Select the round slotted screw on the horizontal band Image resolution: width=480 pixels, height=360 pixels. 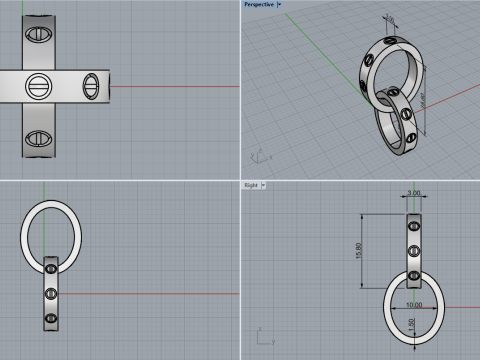(38, 86)
